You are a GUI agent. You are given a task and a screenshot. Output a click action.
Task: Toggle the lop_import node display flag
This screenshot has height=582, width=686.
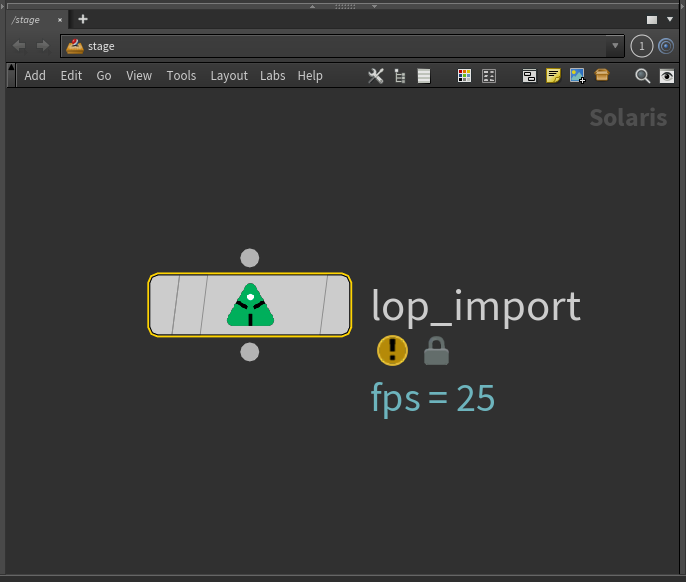point(336,305)
